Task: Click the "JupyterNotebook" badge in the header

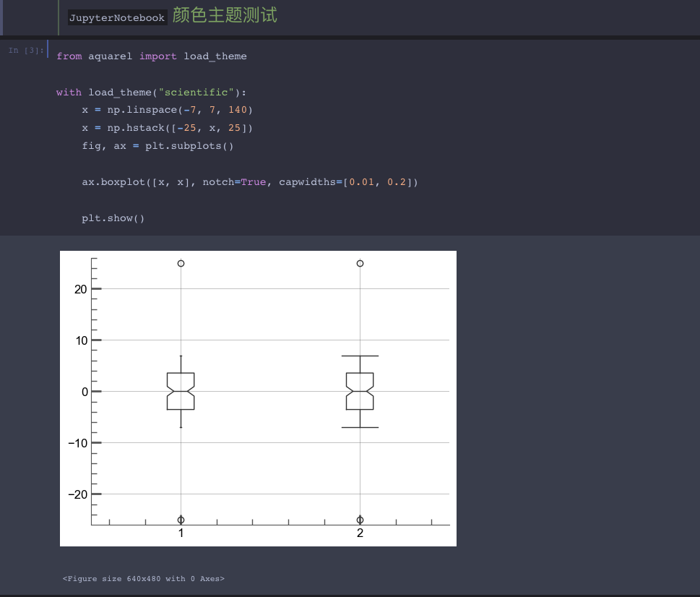Action: 117,17
